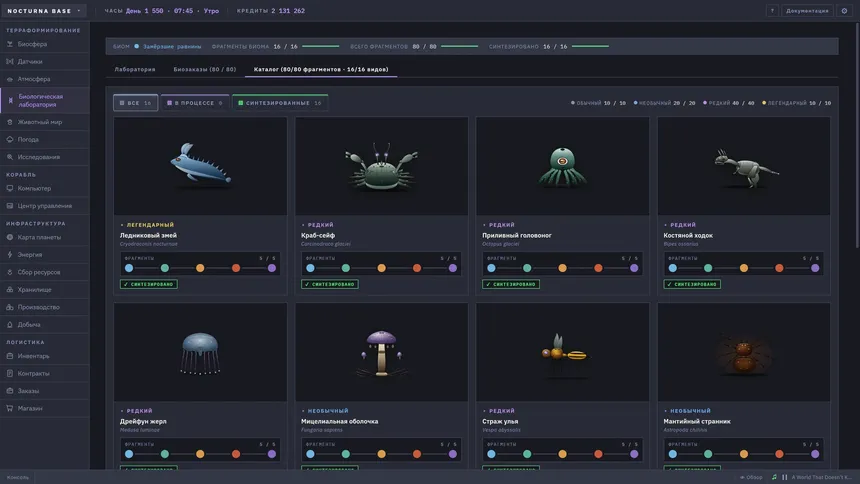The image size is (860, 484).
Task: Click the Энергия lightning icon
Action: coord(10,255)
